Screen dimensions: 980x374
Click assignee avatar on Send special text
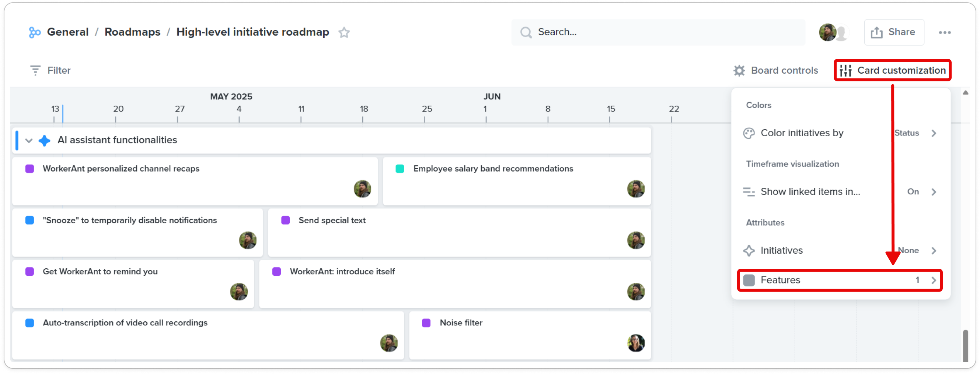[x=636, y=240]
